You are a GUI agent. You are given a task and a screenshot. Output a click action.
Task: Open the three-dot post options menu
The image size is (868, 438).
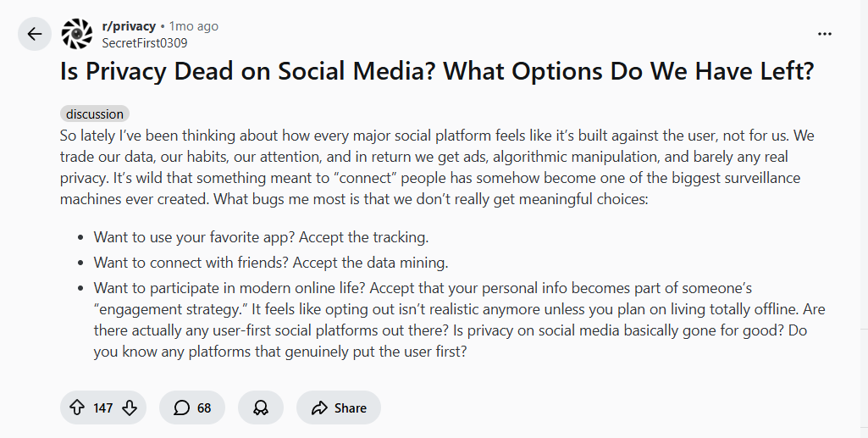(824, 34)
